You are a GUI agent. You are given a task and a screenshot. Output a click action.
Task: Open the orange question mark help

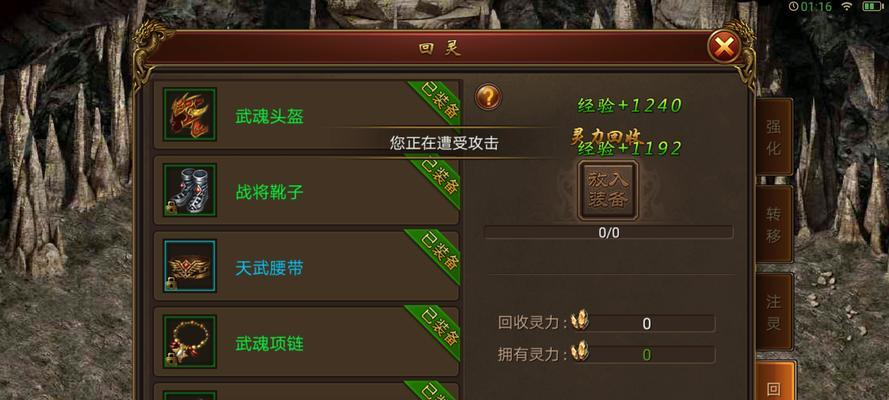pos(488,97)
